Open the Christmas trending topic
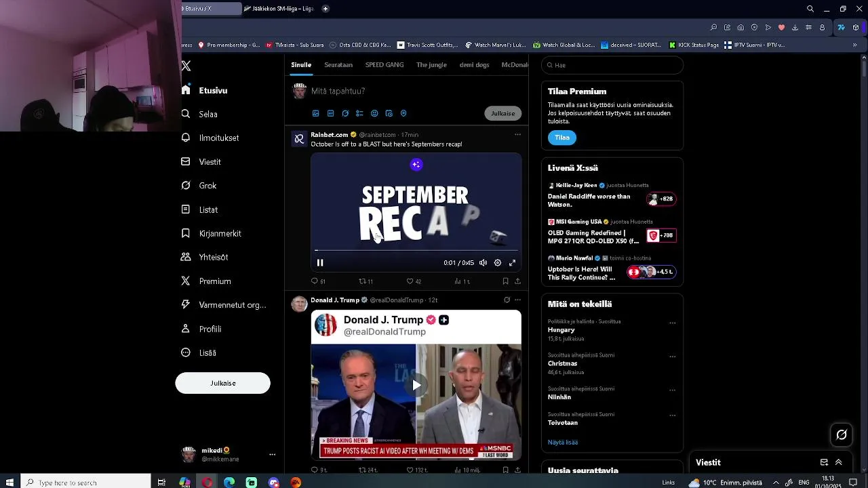Screen dimensions: 868x488 [562, 364]
